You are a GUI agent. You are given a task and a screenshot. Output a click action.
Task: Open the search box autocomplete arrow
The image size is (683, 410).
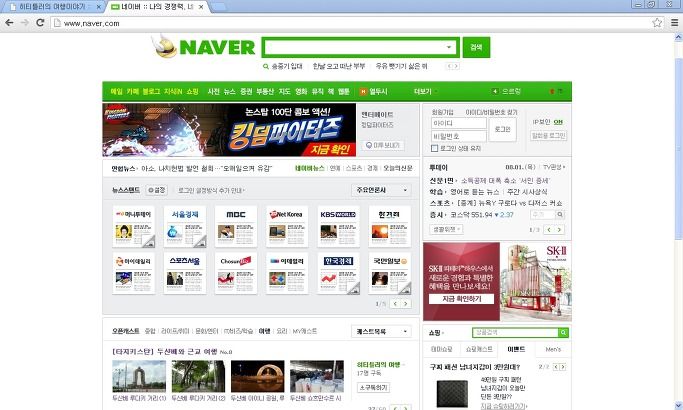pyautogui.click(x=449, y=47)
